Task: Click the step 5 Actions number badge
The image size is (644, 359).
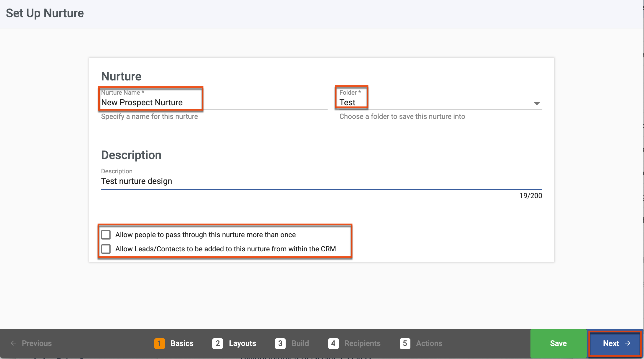Action: click(x=405, y=343)
